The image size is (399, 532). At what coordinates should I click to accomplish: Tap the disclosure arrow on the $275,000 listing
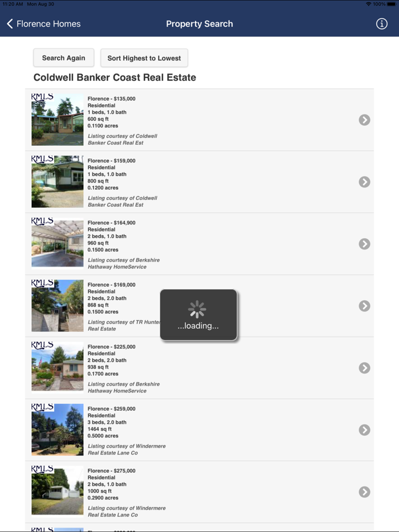pos(364,492)
